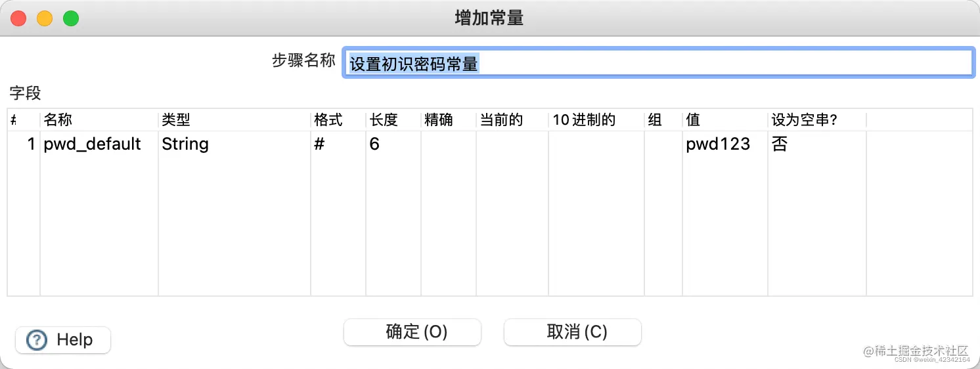Click the 当前的 column header
980x369 pixels.
pyautogui.click(x=512, y=120)
